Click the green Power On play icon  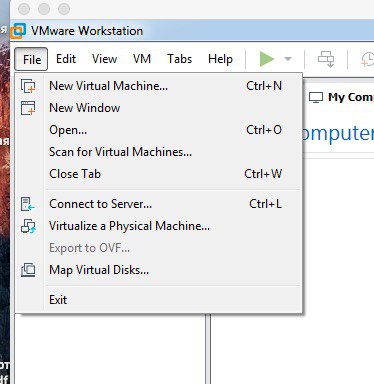coord(267,59)
